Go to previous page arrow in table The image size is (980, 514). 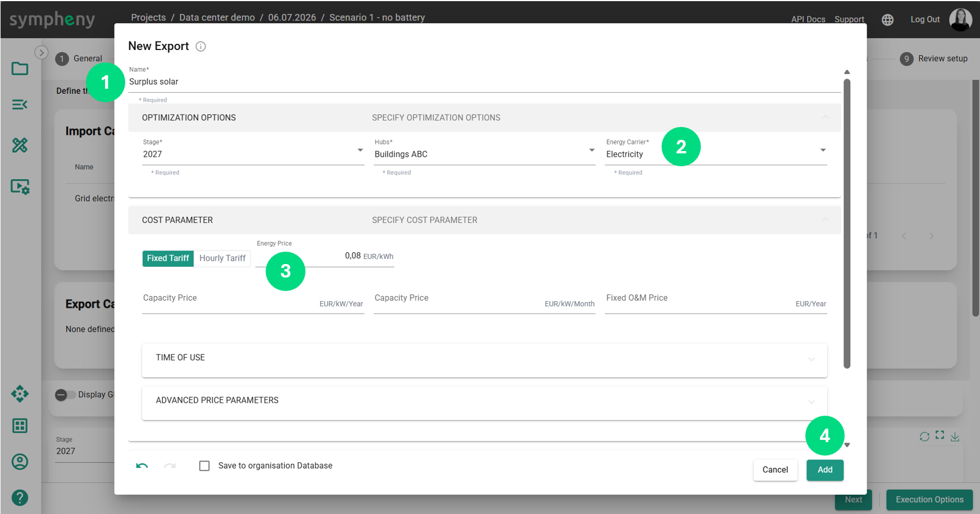click(x=904, y=236)
